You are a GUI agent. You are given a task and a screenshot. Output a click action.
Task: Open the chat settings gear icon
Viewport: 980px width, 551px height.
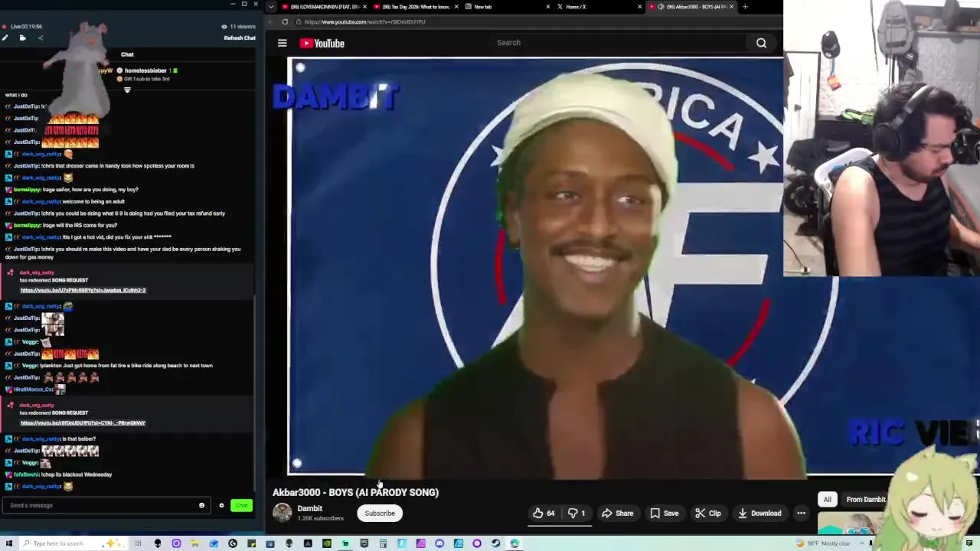point(221,505)
